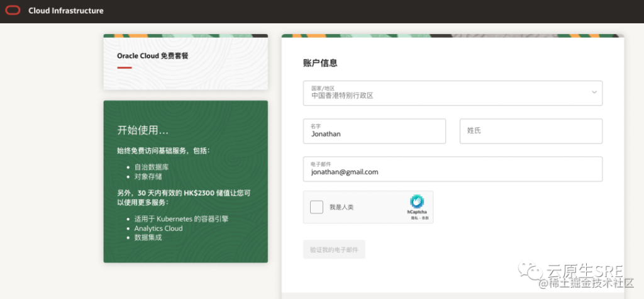
Task: Click the Oracle logo icon
Action: (x=13, y=11)
